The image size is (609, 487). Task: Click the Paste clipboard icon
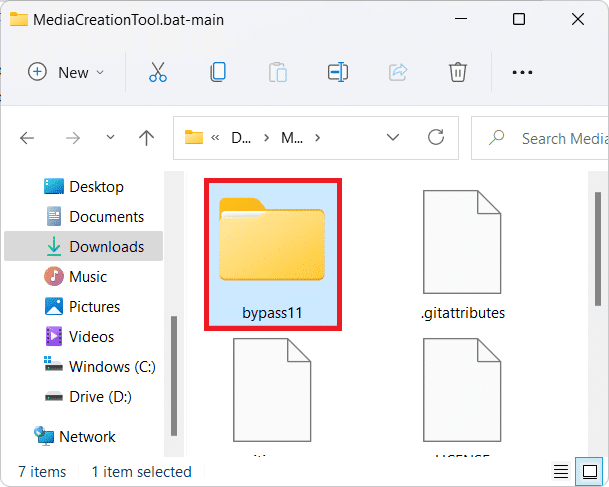[x=278, y=72]
